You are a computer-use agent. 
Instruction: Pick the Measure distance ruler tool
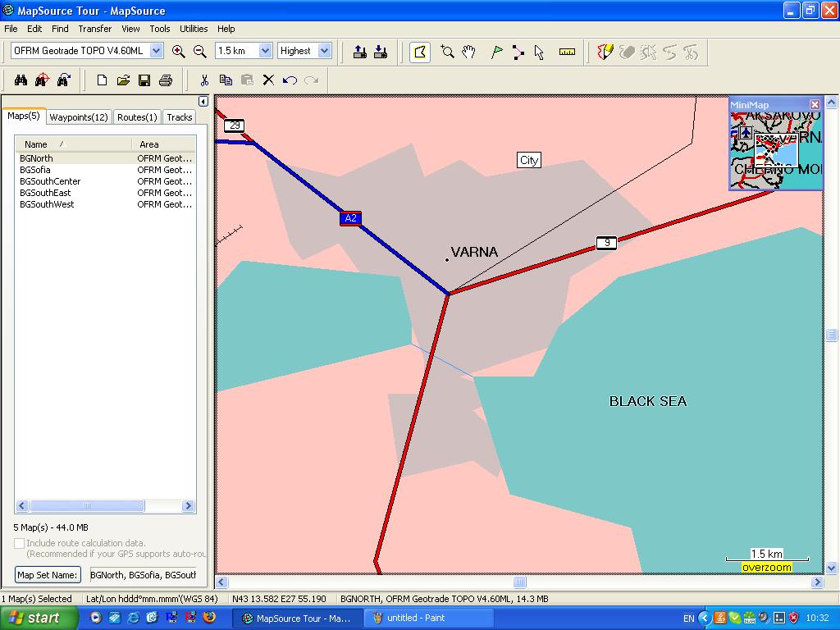coord(567,52)
